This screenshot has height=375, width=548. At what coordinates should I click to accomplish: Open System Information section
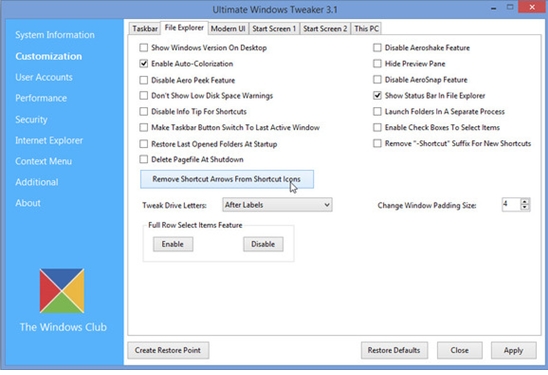tap(55, 35)
